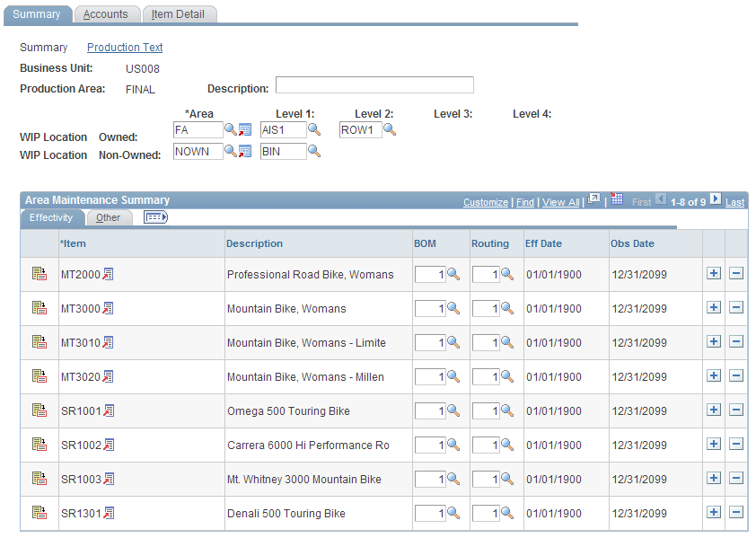Open the Non-Owned WIP Location lookup
Image resolution: width=756 pixels, height=538 pixels.
(230, 151)
